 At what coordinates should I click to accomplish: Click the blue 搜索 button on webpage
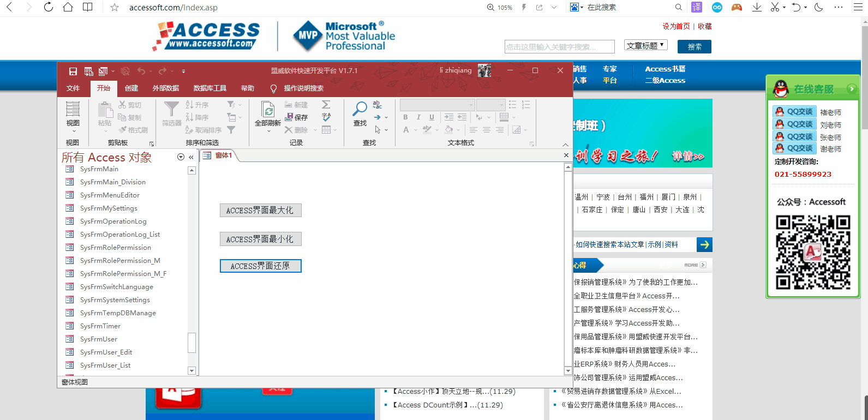pyautogui.click(x=695, y=46)
